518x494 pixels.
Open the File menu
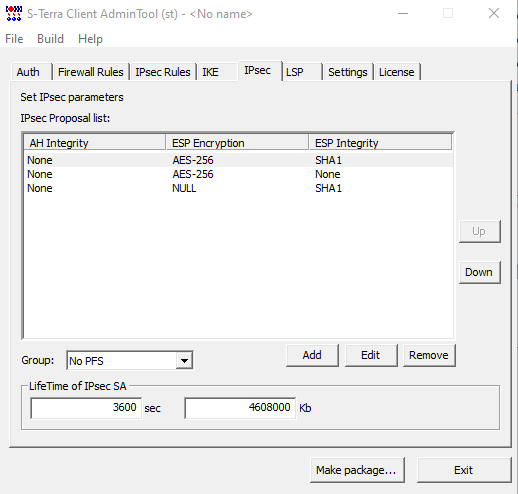(x=14, y=39)
